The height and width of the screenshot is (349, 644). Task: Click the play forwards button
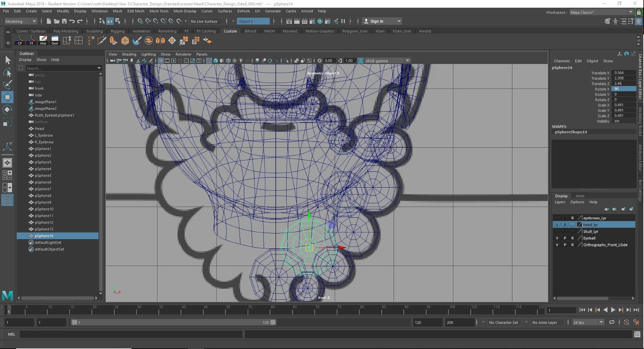[613, 310]
